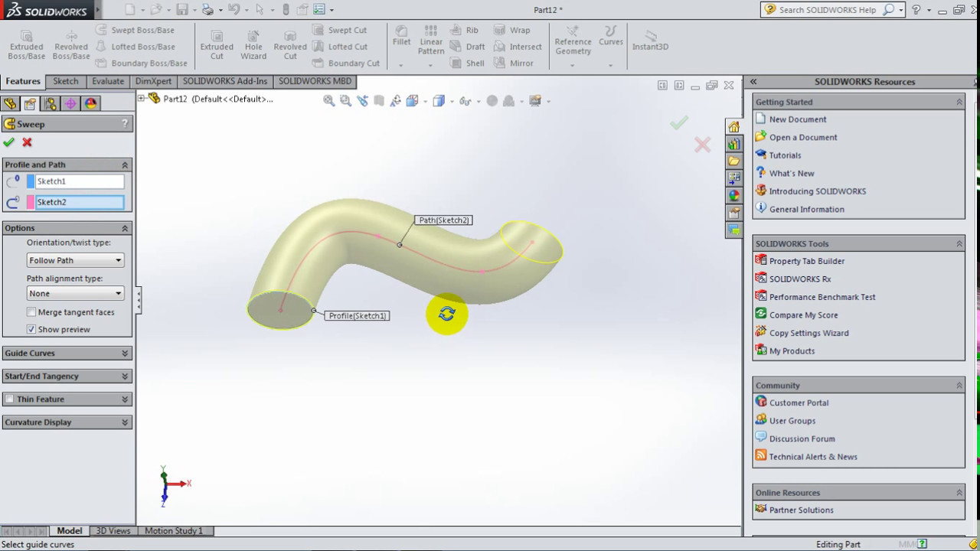Click Print icon in top toolbar
This screenshot has height=551, width=980.
(207, 10)
